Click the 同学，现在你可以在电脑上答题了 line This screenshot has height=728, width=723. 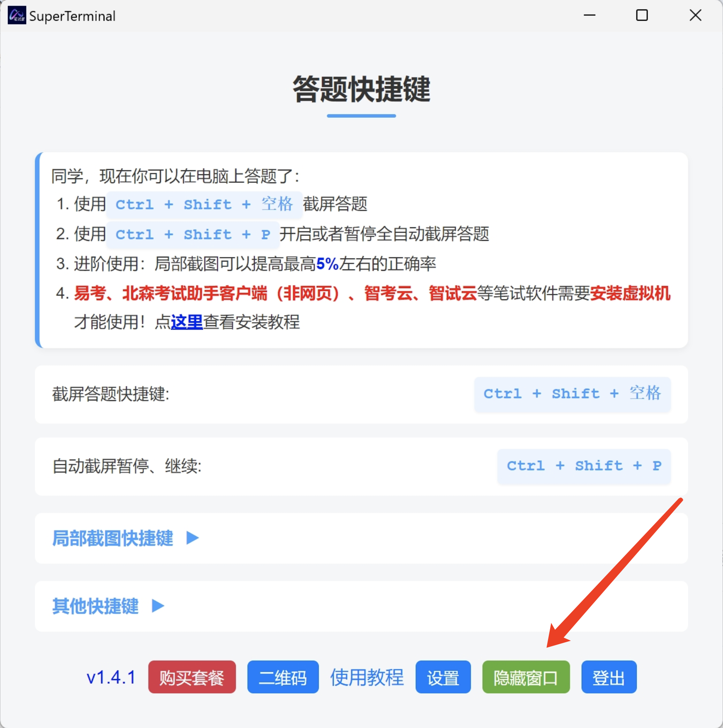point(175,176)
